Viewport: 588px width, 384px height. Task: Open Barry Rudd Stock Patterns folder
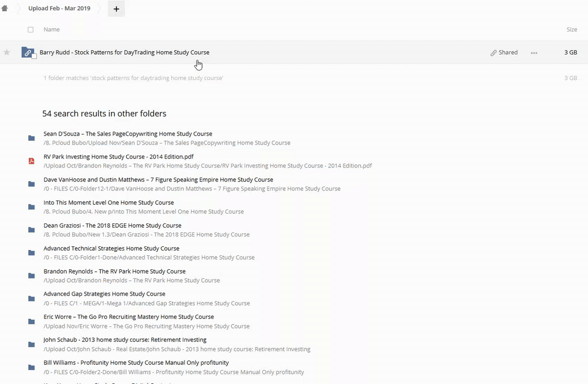(124, 53)
